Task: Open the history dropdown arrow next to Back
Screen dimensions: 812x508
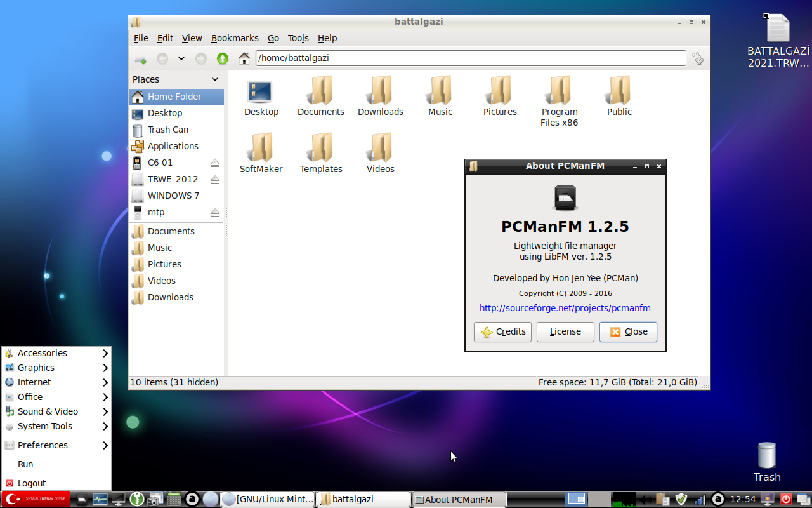Action: (x=181, y=58)
